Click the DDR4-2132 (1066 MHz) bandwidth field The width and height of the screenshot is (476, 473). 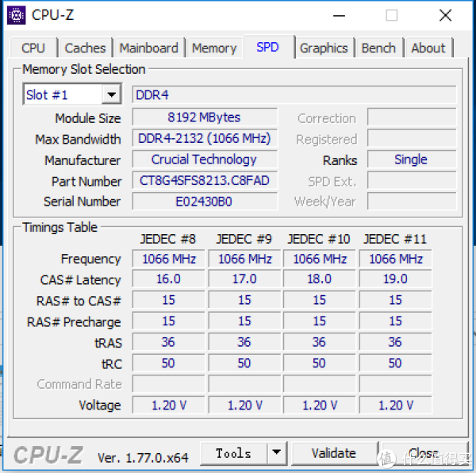point(205,138)
